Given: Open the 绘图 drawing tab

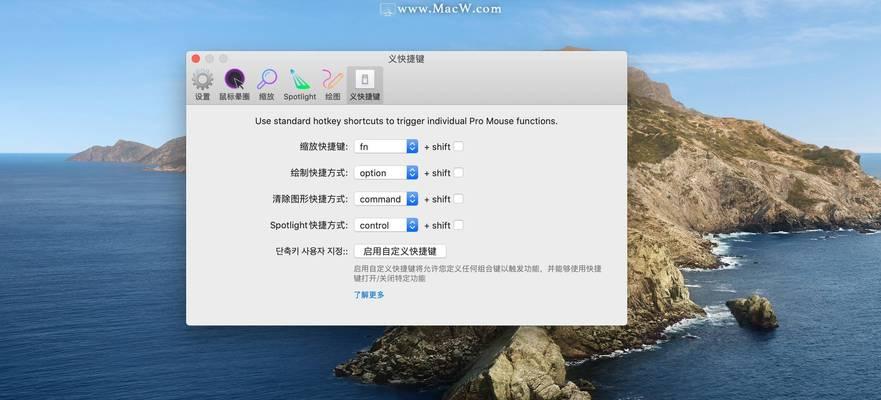Looking at the screenshot, I should 333,85.
